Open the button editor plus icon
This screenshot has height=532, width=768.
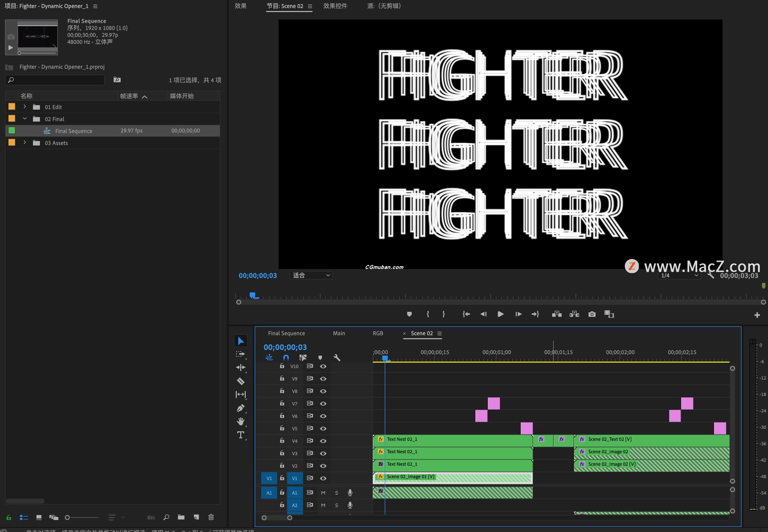click(757, 315)
